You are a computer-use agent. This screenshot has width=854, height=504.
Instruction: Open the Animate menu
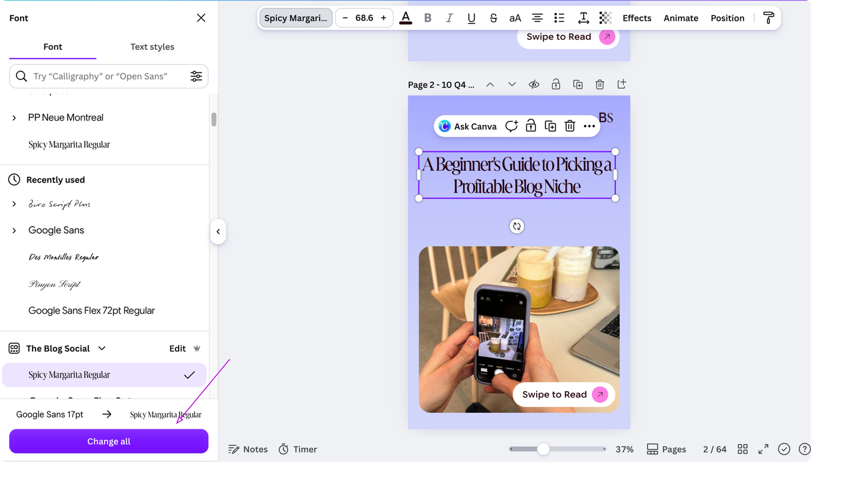(x=681, y=18)
